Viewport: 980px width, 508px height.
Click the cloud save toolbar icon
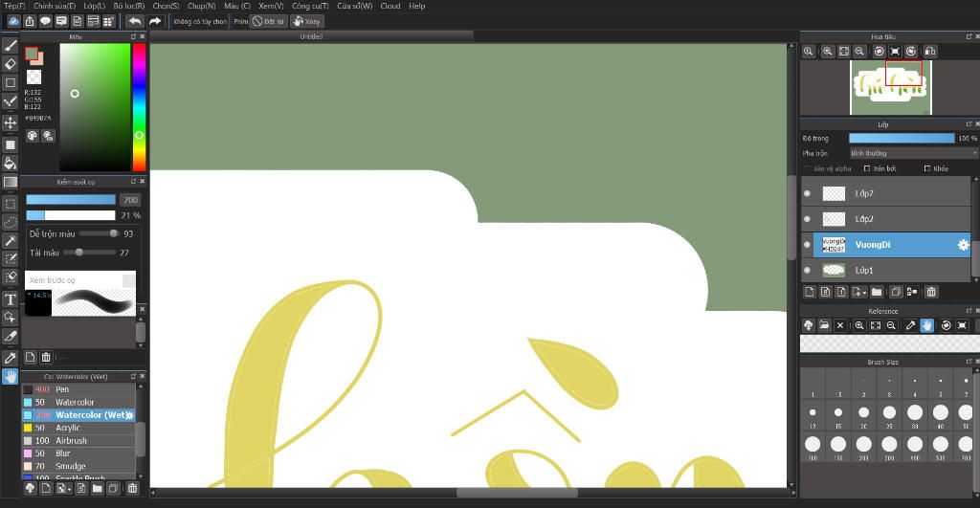[13, 21]
